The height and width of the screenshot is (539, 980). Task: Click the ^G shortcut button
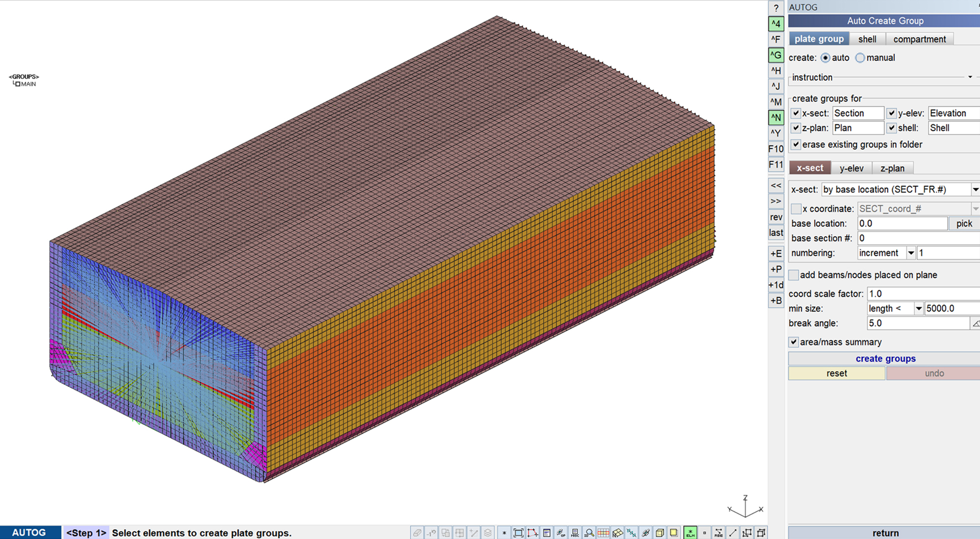(x=776, y=55)
